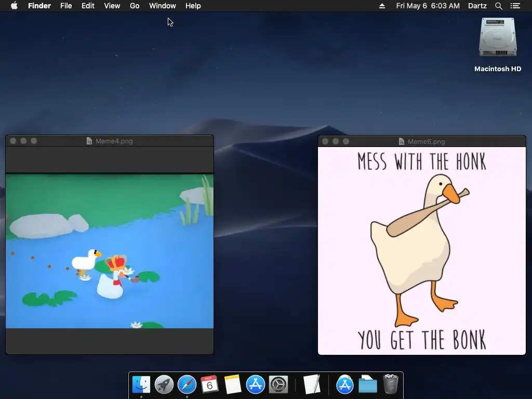Open the Go menu
Image resolution: width=532 pixels, height=399 pixels.
(x=135, y=6)
